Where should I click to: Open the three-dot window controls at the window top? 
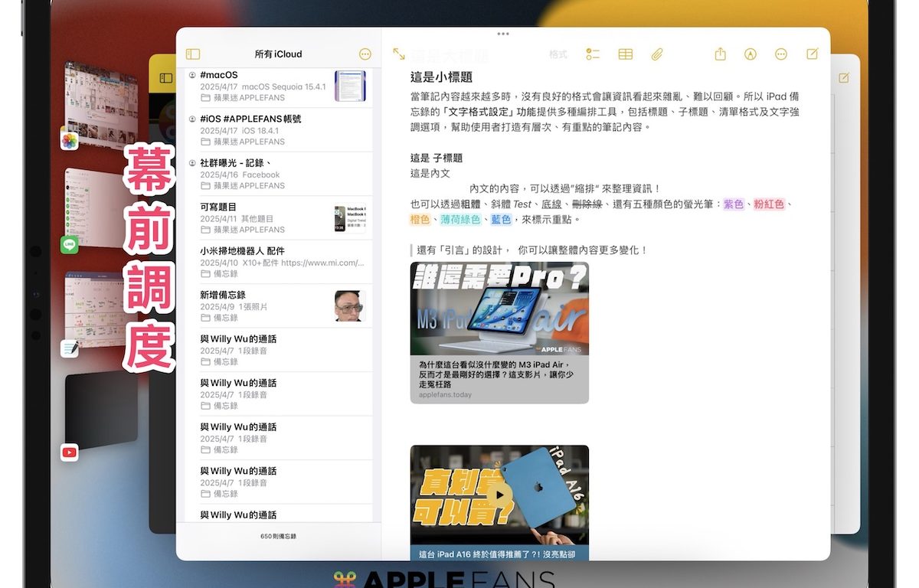[503, 34]
